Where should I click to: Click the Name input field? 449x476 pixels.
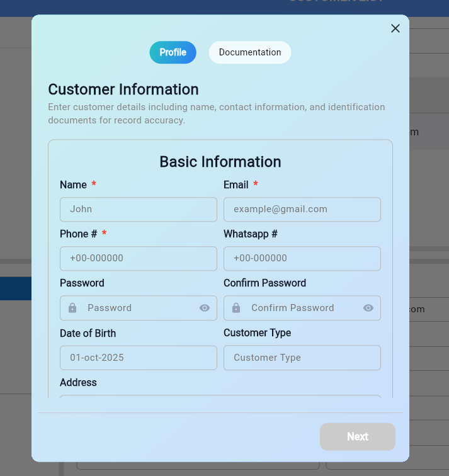pos(139,209)
